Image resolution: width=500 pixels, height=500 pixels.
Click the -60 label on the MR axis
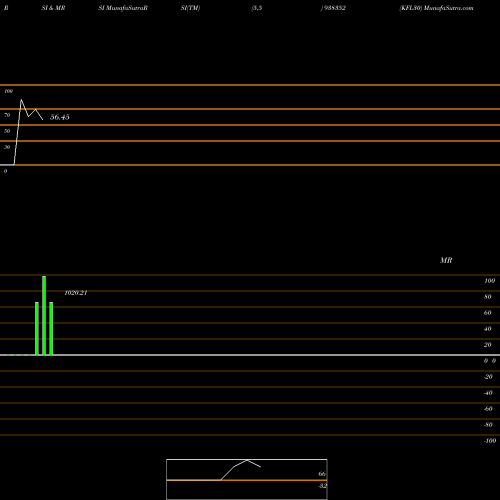point(488,409)
